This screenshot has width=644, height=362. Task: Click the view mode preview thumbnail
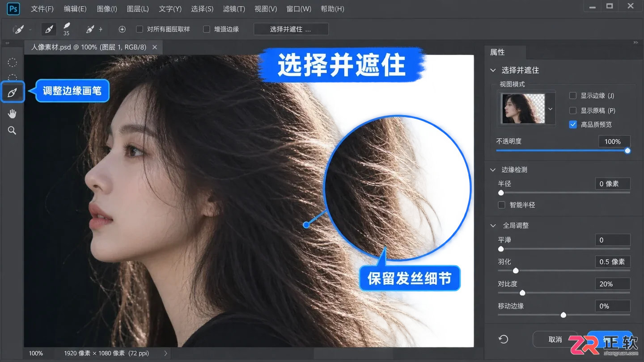click(x=523, y=109)
